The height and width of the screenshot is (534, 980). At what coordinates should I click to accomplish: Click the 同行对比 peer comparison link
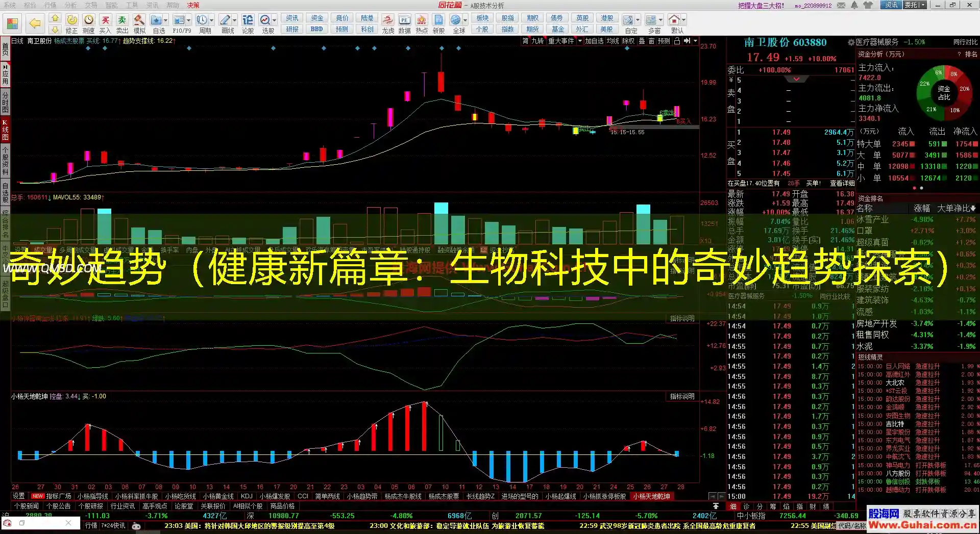(x=965, y=42)
